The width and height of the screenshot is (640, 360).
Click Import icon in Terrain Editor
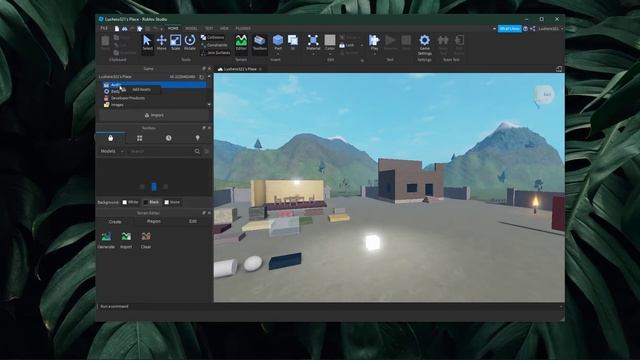point(126,236)
